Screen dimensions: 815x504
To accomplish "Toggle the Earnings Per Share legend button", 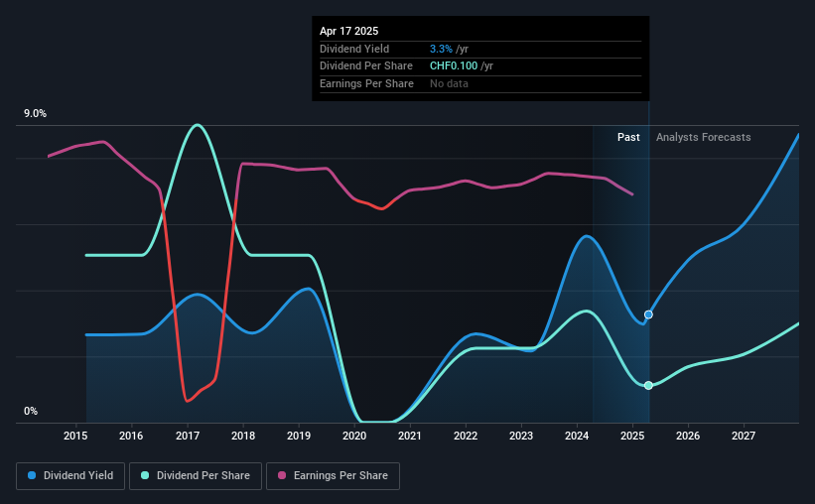I will click(x=333, y=476).
